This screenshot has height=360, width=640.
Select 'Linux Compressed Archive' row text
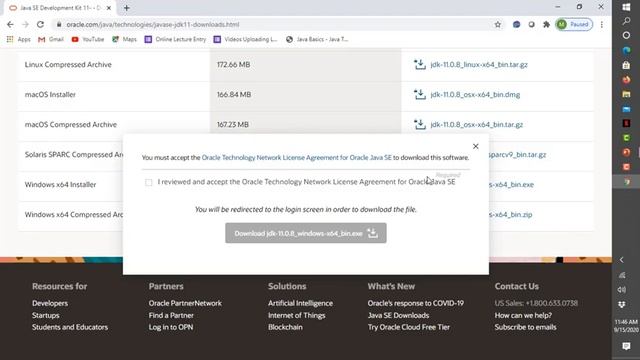point(68,64)
